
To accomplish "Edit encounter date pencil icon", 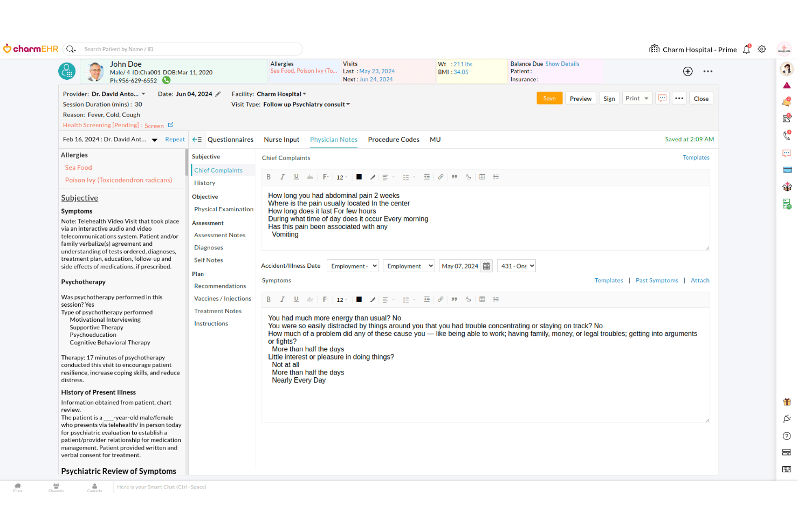I will point(218,94).
